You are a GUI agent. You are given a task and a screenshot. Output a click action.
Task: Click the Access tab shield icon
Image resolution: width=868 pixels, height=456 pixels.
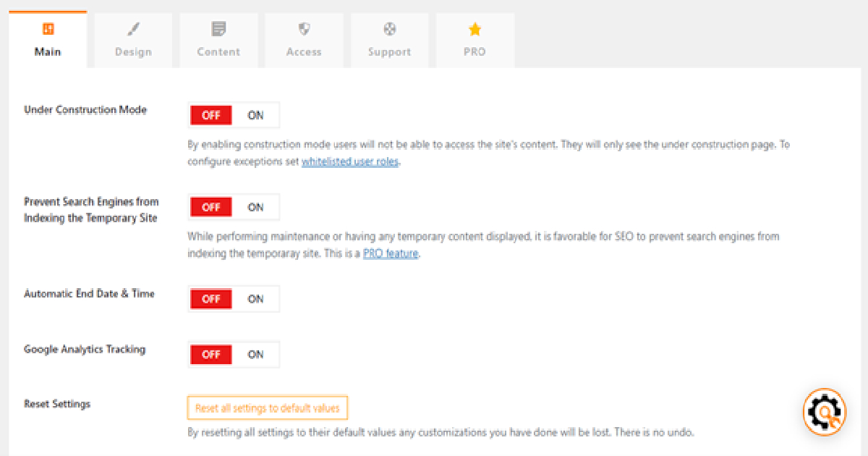[304, 29]
